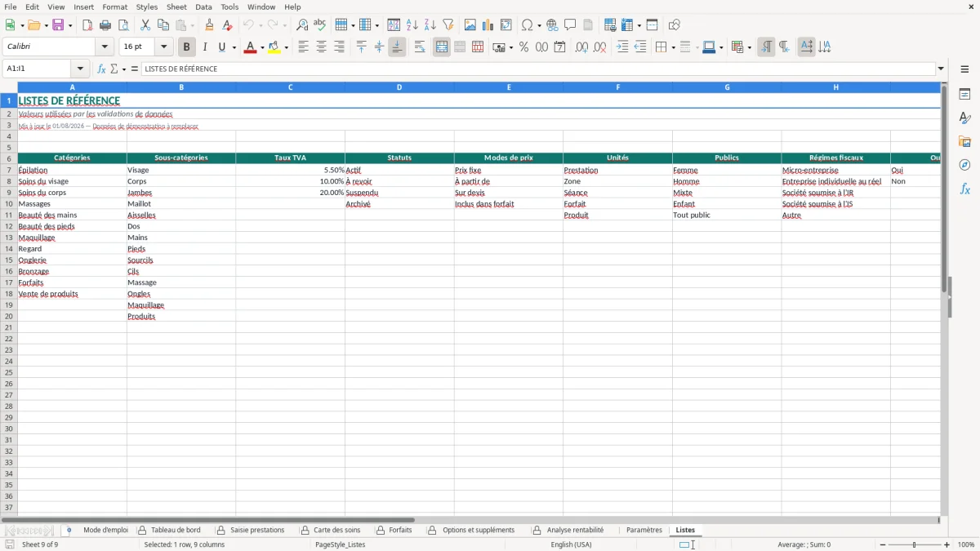The height and width of the screenshot is (551, 980).
Task: Sort ascending
Action: 412,25
